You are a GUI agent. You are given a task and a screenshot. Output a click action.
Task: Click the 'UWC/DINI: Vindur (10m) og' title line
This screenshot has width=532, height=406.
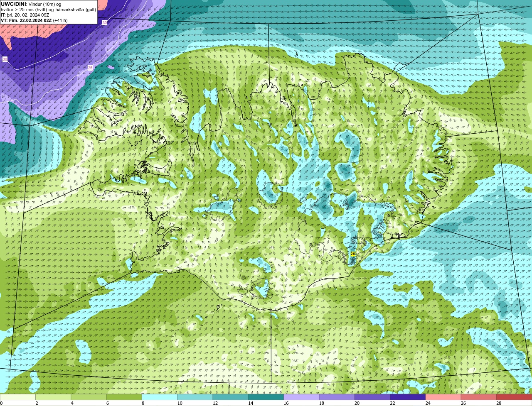point(31,4)
